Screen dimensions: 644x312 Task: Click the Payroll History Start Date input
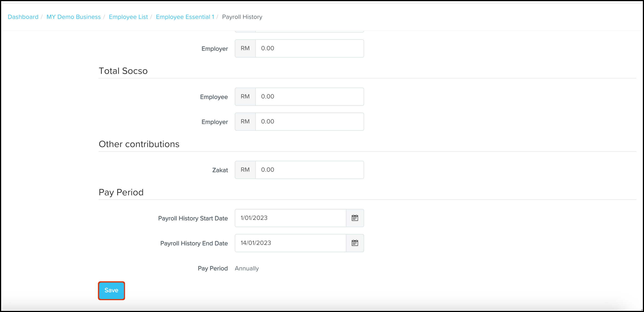pos(291,218)
